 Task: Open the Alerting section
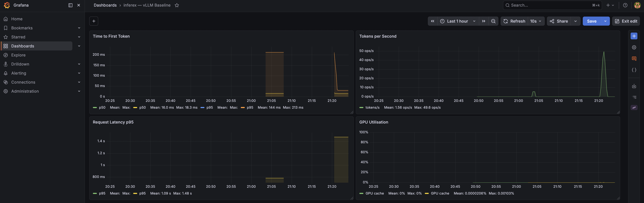tap(18, 73)
